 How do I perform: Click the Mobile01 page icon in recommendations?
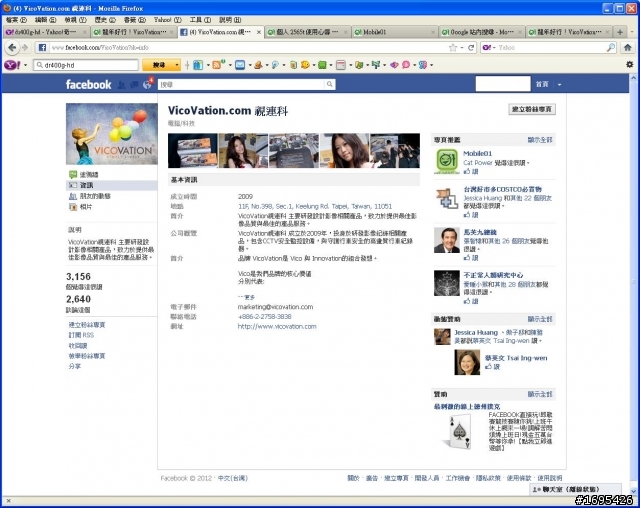pyautogui.click(x=447, y=160)
